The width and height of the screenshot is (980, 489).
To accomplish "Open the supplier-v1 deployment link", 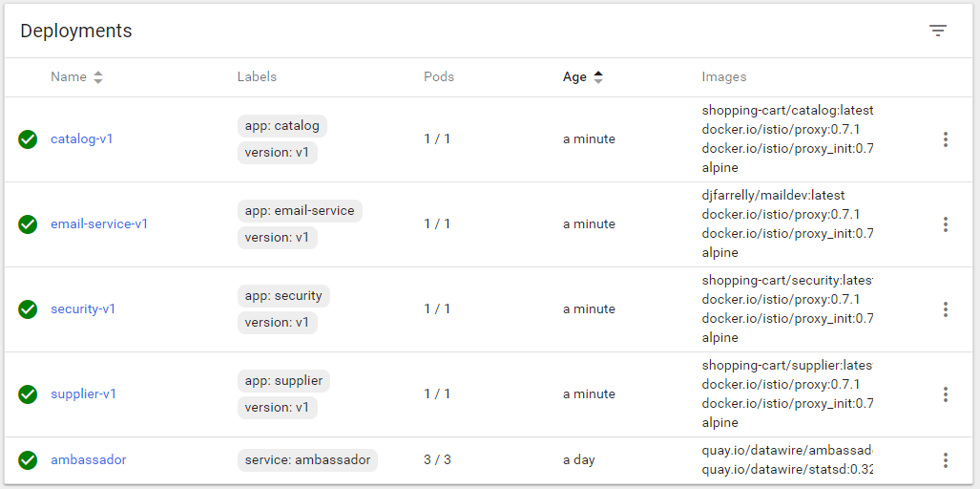I will 84,394.
